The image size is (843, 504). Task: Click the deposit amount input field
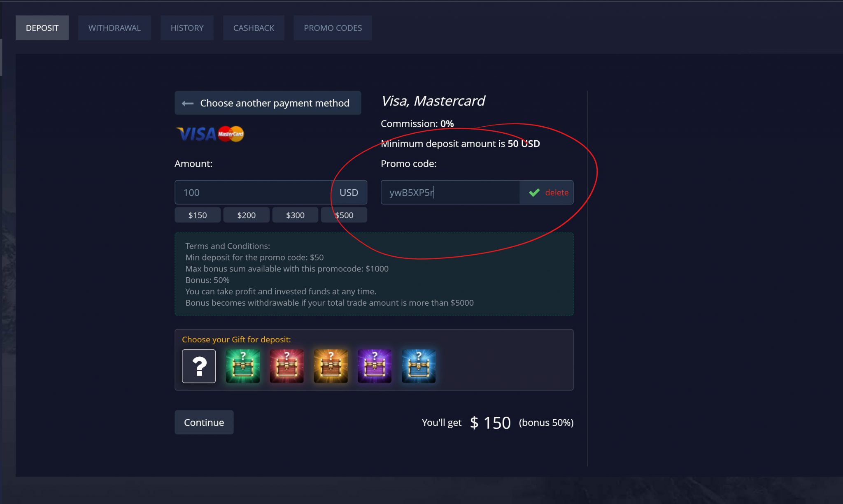coord(255,192)
